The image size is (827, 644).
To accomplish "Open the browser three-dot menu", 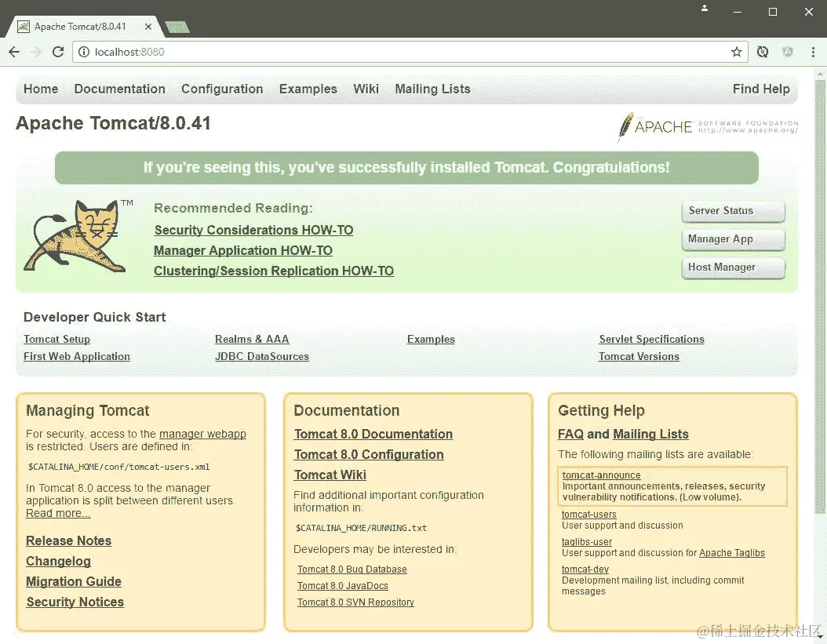I will pos(813,52).
